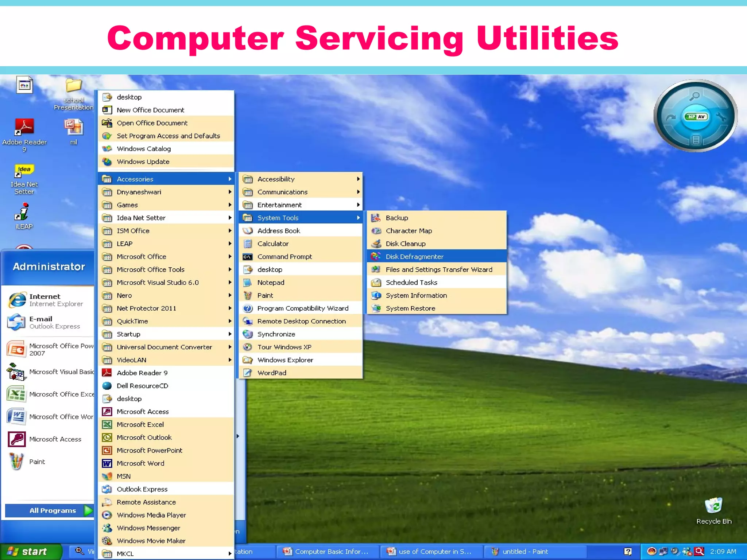Screen dimensions: 747x560
Task: Switch to untitled - Paint taskbar button
Action: 535,552
